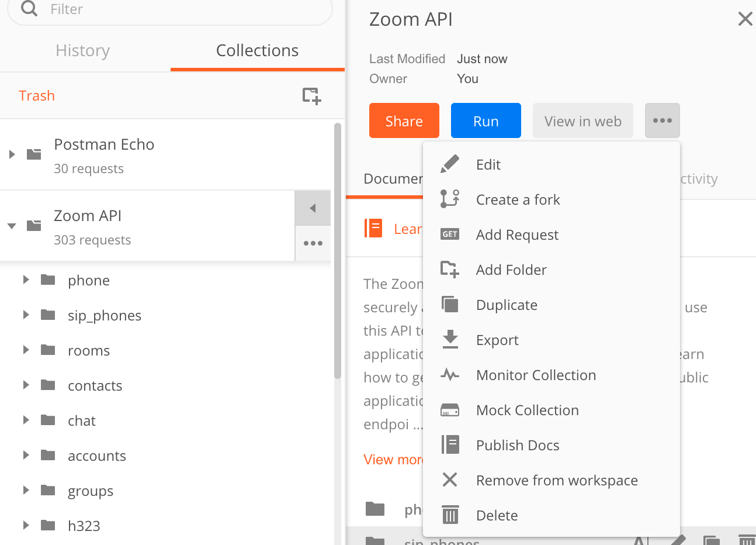Expand the Postman Echo collection
756x545 pixels.
pos(12,154)
